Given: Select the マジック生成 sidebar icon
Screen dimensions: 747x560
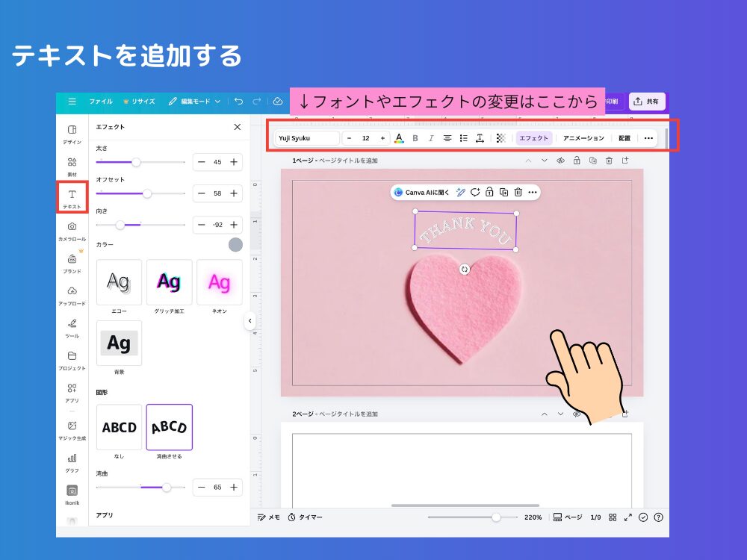Looking at the screenshot, I should tap(71, 428).
